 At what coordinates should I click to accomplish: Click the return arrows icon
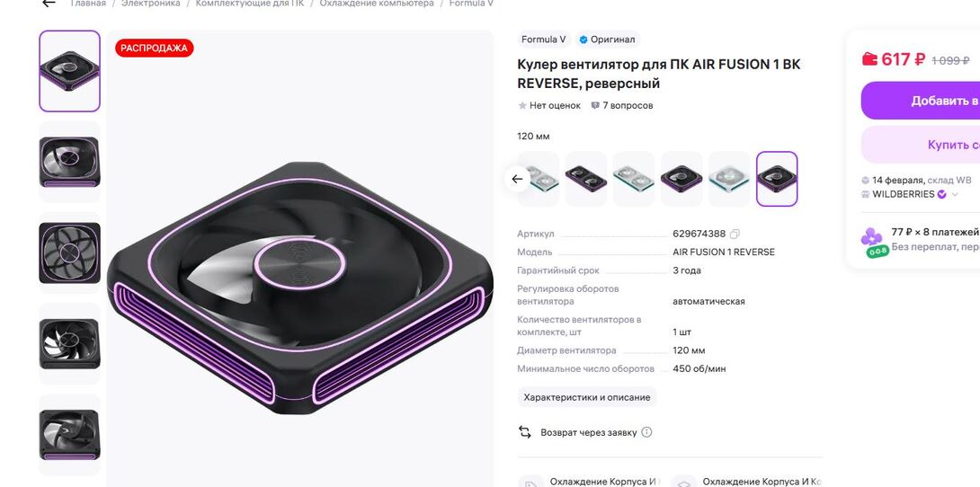(x=525, y=432)
